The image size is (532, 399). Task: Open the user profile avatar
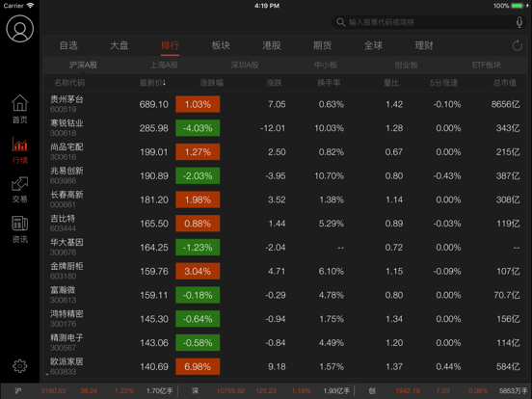tap(19, 29)
